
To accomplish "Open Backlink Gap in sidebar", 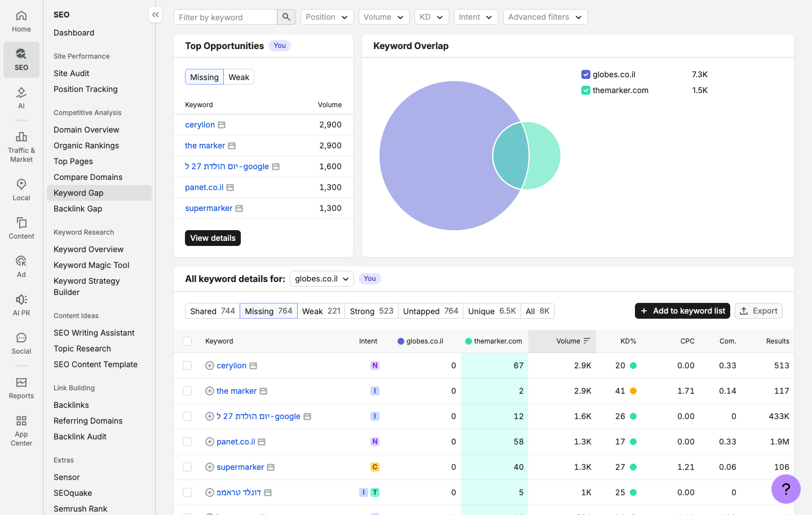I will tap(78, 209).
